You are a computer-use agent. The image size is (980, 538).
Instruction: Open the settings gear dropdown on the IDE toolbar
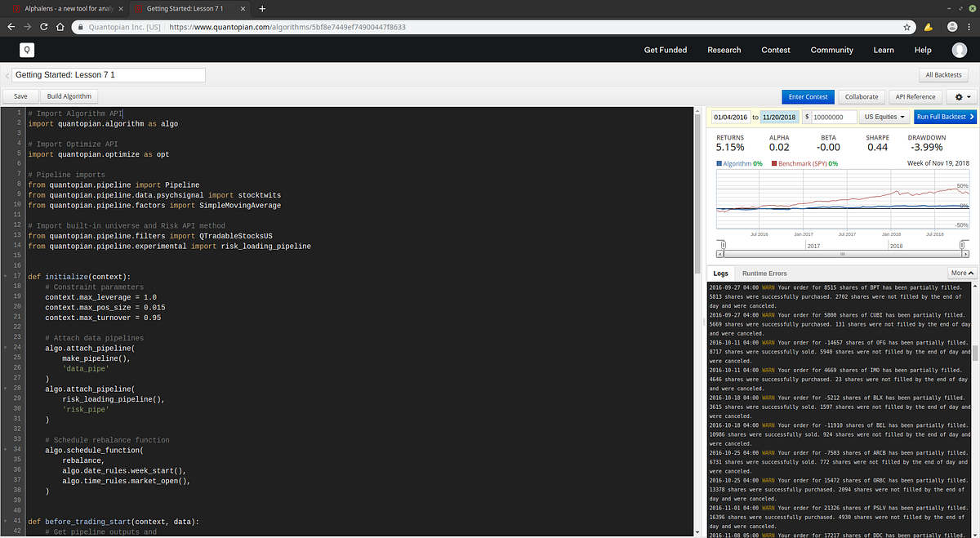[x=957, y=96]
